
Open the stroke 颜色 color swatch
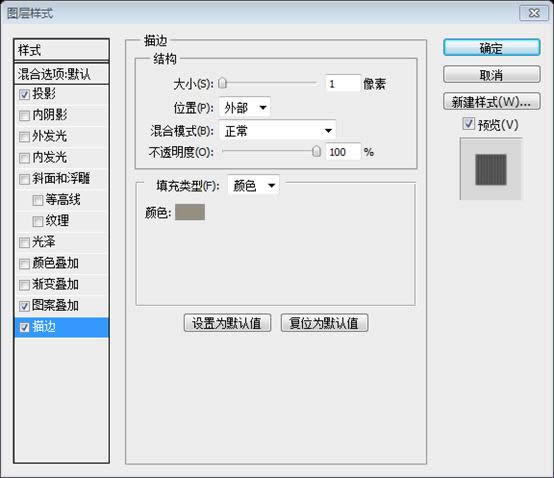[x=190, y=212]
